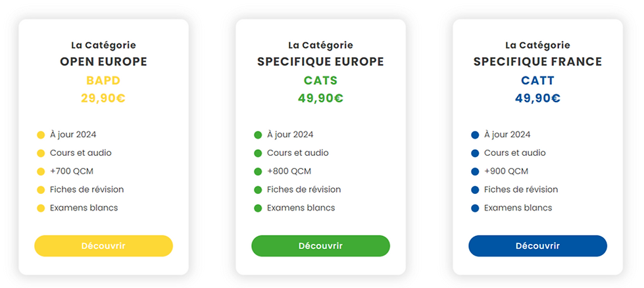644x288 pixels.
Task: Click green bullet next to Examens blancs
Action: 258,208
